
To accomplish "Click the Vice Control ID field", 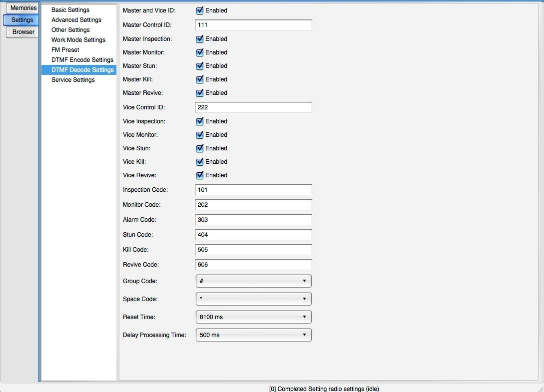I will pos(253,107).
